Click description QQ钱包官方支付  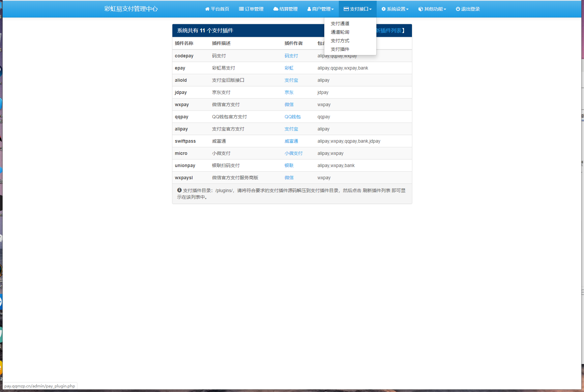[x=229, y=117]
